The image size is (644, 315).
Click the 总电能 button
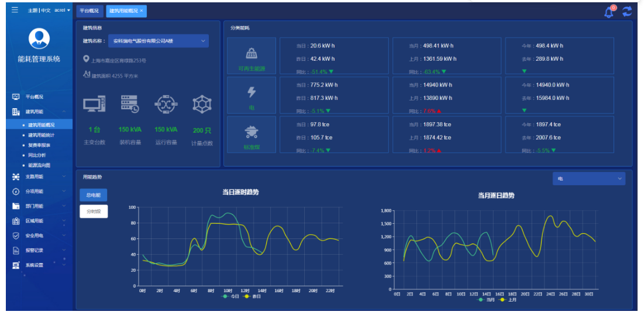point(94,195)
